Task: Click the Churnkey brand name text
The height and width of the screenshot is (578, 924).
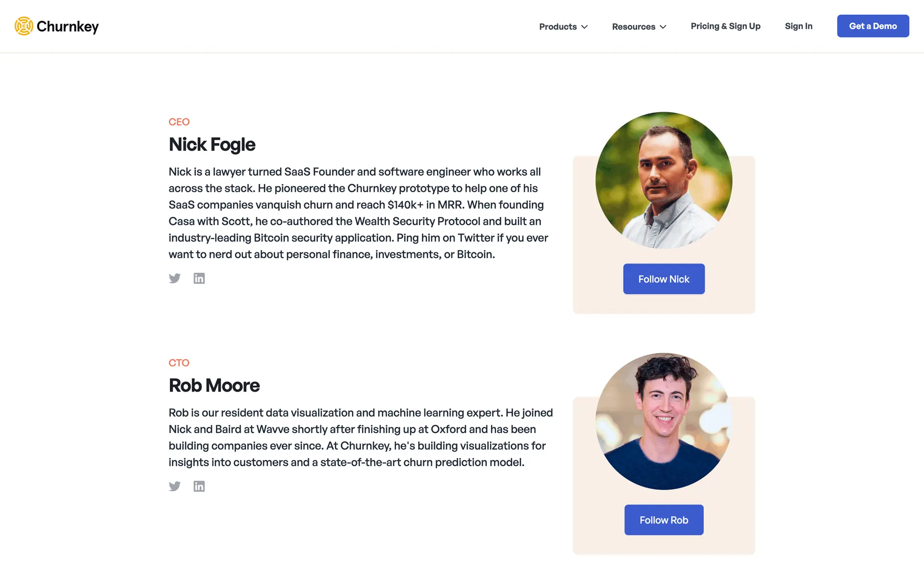Action: tap(67, 26)
